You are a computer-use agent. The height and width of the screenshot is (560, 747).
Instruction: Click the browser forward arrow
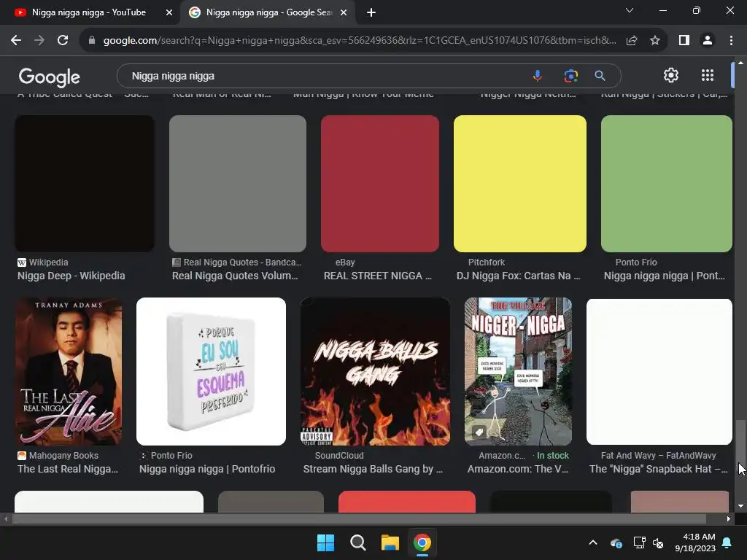pyautogui.click(x=39, y=41)
